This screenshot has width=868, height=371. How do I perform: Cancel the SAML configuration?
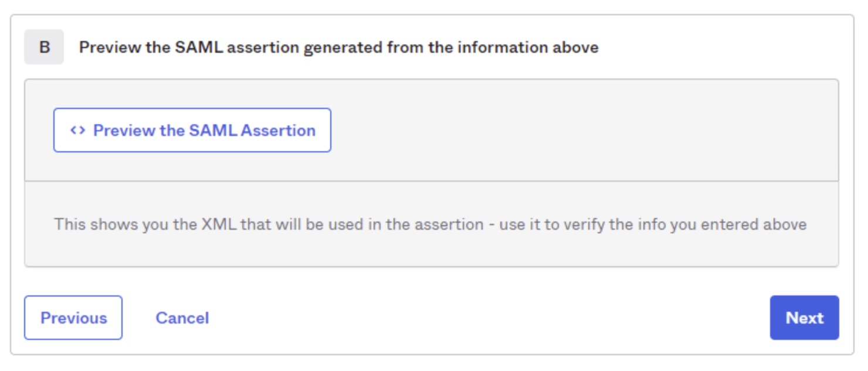[x=182, y=318]
